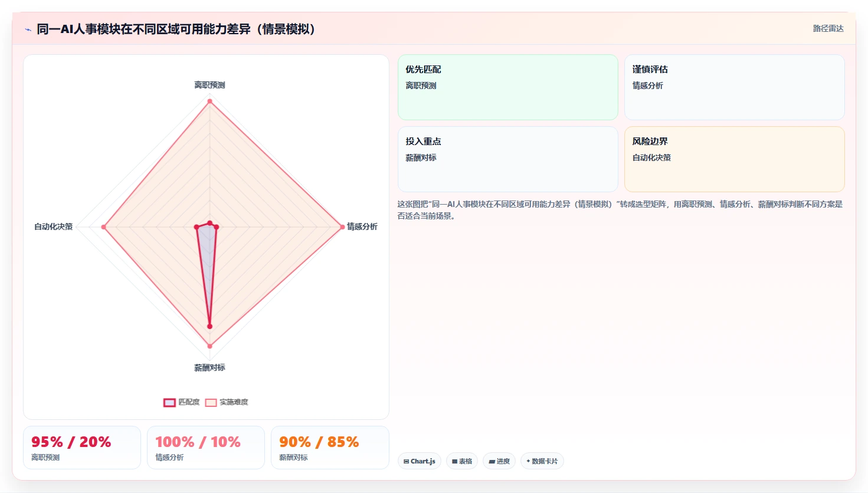Open the 投入重点 card
Image resolution: width=868 pixels, height=493 pixels.
point(508,159)
